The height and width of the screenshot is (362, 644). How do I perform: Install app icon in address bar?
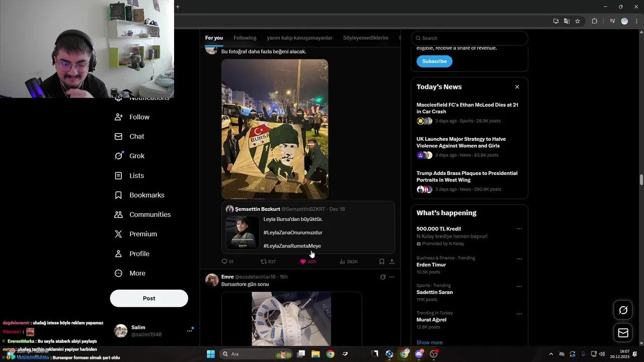(x=556, y=21)
